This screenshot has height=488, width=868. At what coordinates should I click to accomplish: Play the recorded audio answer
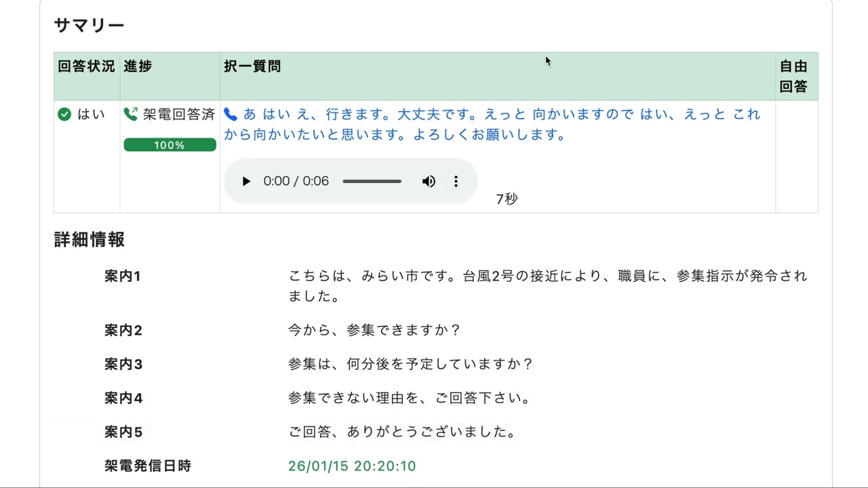tap(246, 182)
